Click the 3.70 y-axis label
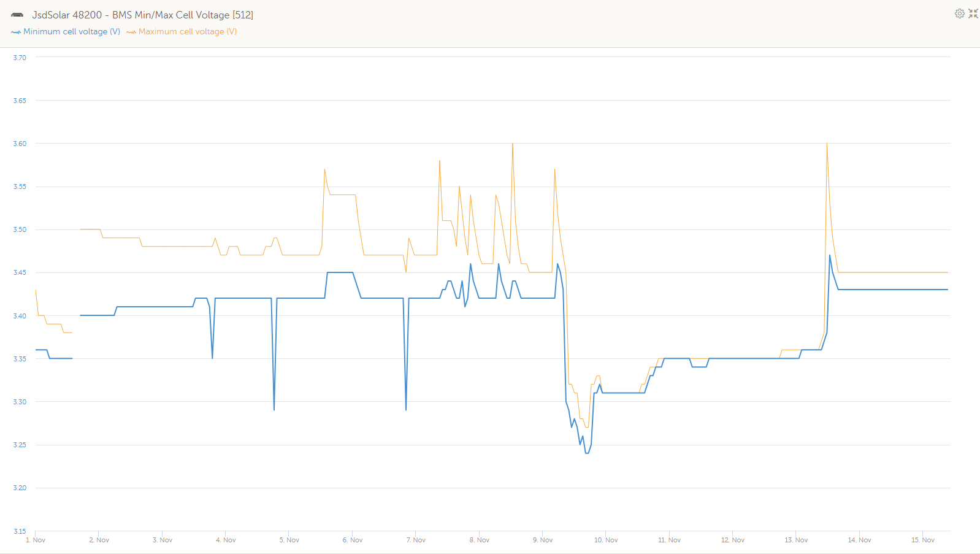980x554 pixels. pos(20,58)
